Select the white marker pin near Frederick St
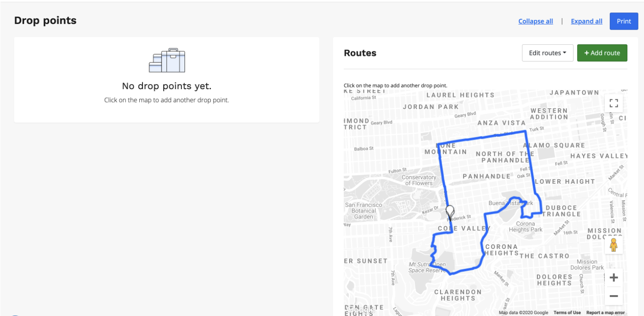This screenshot has width=644, height=316. (x=450, y=212)
